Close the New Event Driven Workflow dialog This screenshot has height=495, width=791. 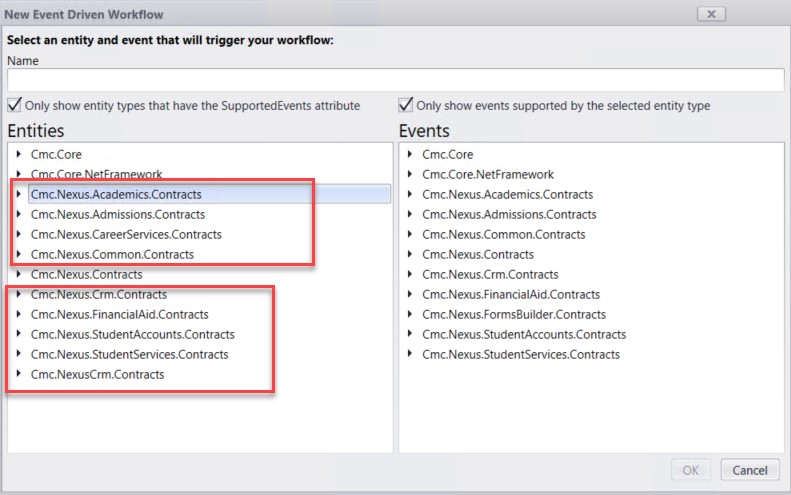pos(711,14)
